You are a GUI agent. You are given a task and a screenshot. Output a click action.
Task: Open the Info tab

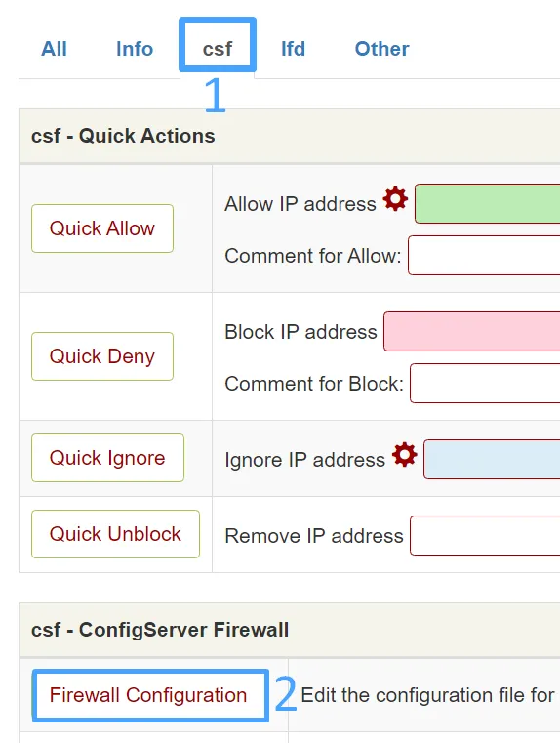click(x=135, y=49)
